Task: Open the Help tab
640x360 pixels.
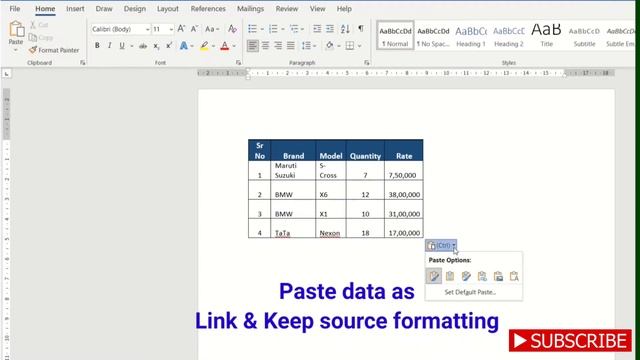Action: (344, 9)
